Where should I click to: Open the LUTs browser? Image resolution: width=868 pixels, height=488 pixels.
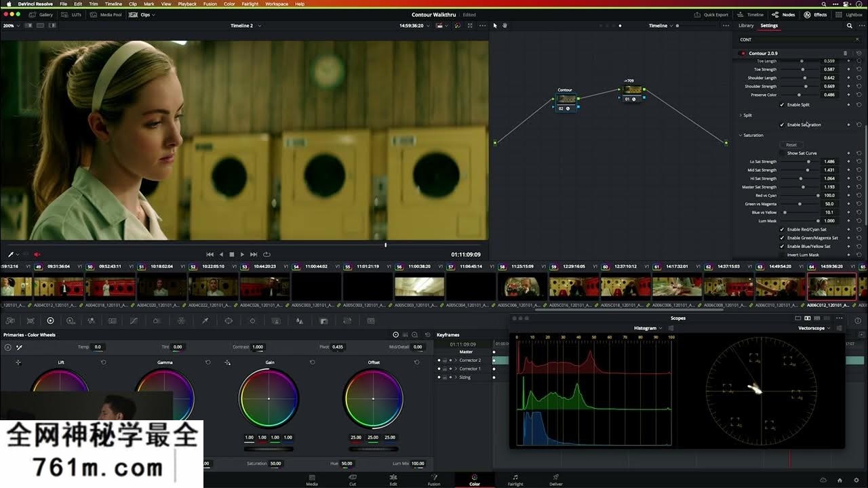pyautogui.click(x=73, y=14)
